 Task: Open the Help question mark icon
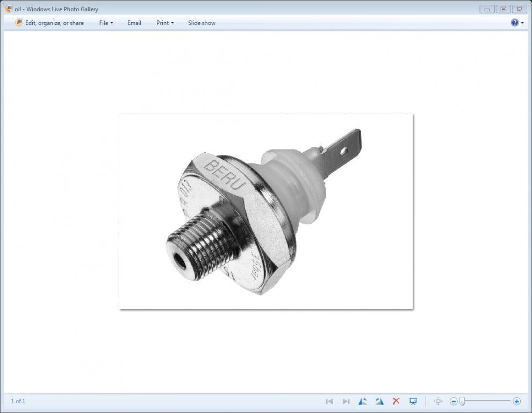(x=514, y=23)
